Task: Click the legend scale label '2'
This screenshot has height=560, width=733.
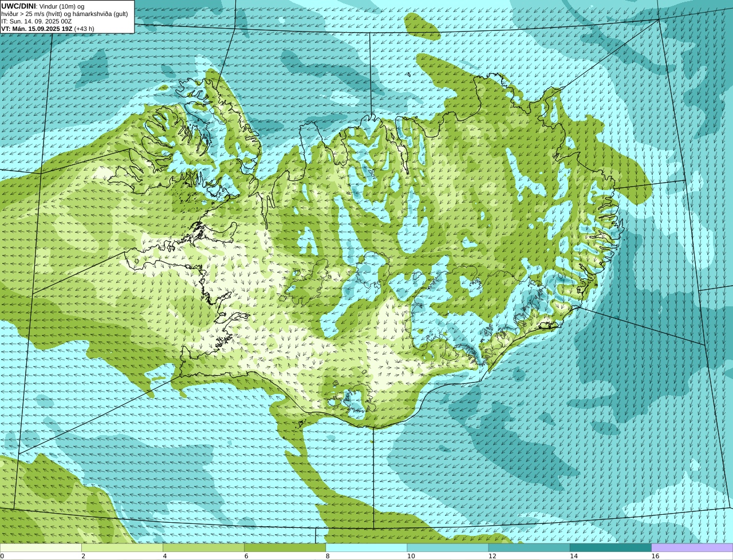Action: (83, 556)
